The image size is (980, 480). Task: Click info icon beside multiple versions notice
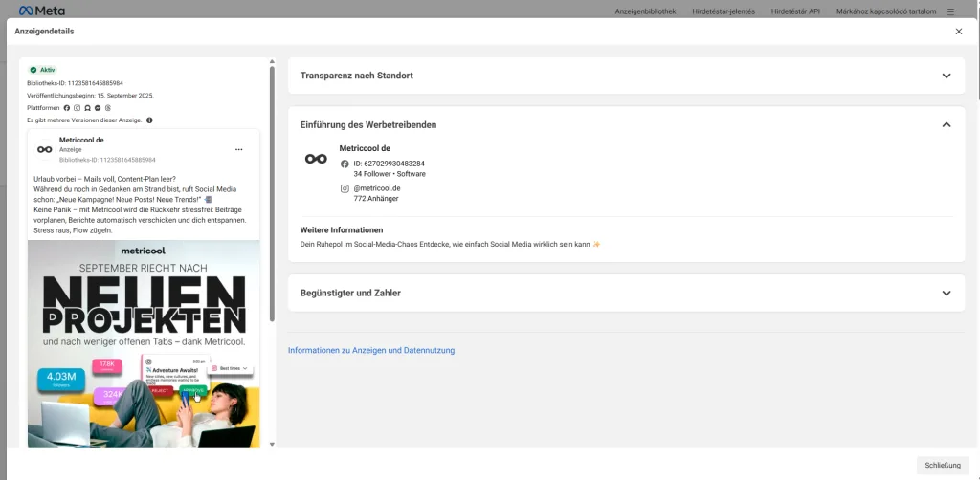[149, 120]
